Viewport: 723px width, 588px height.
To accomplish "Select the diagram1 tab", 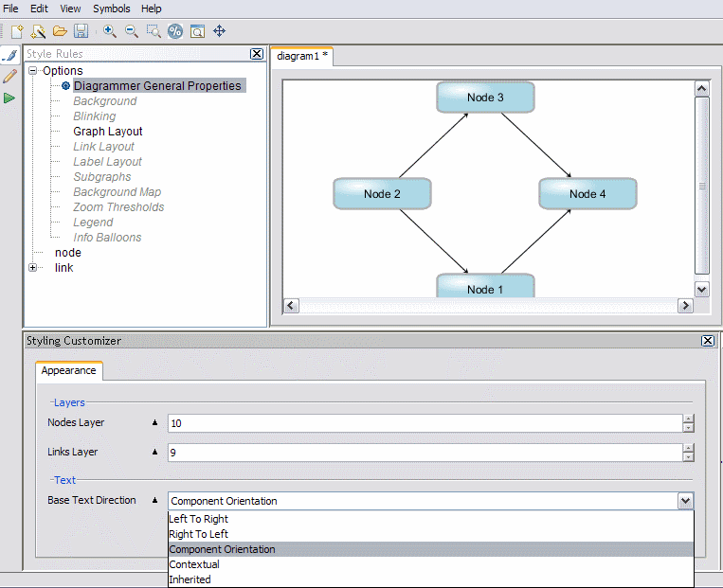I will [x=300, y=57].
